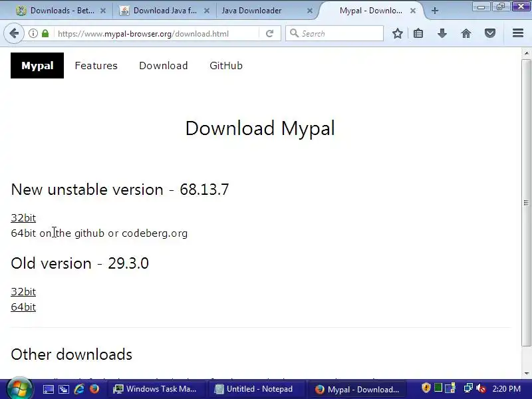
Task: Click the 2:20 PM clock
Action: tap(506, 389)
